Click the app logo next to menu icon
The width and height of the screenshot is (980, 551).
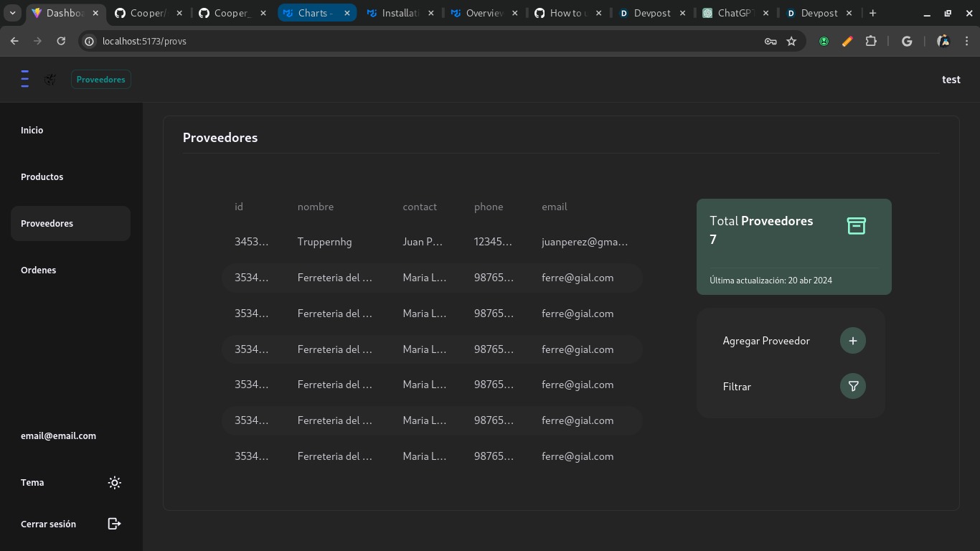50,80
